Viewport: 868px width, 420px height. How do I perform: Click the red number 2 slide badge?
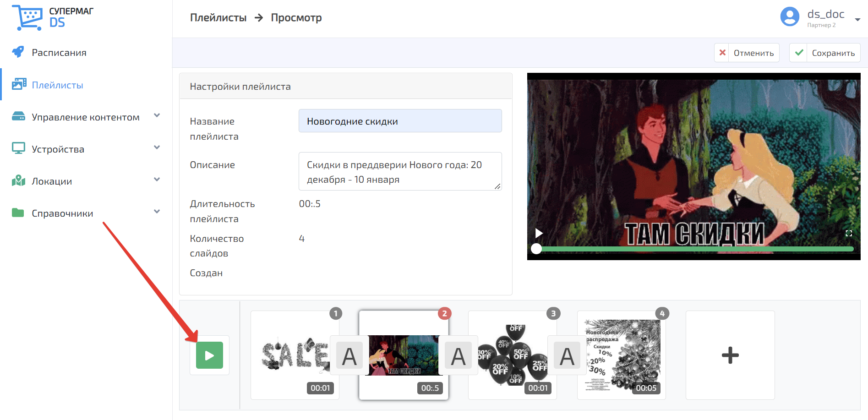pyautogui.click(x=444, y=313)
